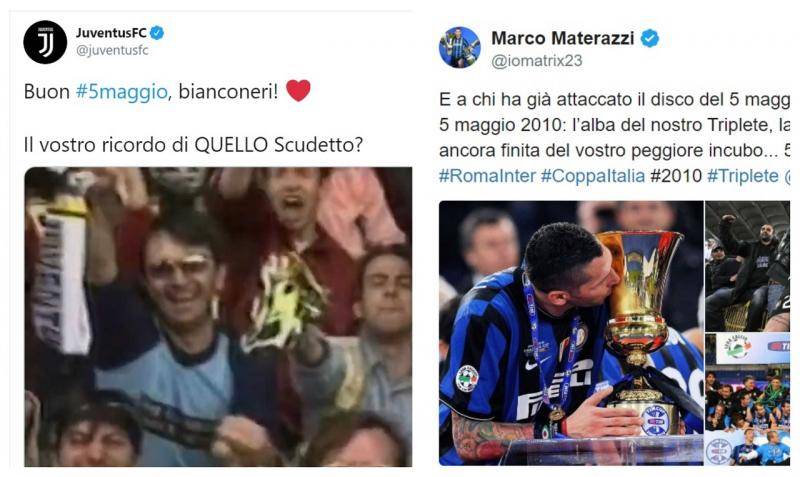The image size is (800, 477).
Task: Click Marco Materazzi's verified badge
Action: coord(649,38)
